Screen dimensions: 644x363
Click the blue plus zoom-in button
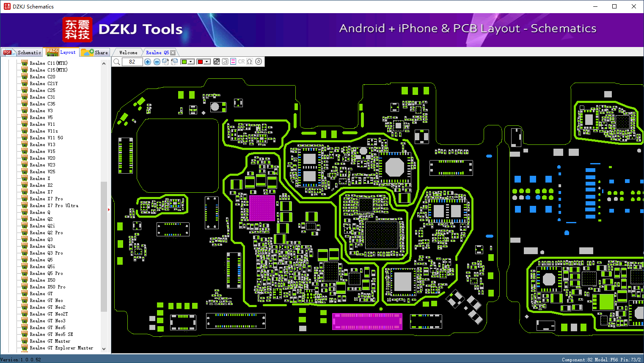tap(148, 62)
